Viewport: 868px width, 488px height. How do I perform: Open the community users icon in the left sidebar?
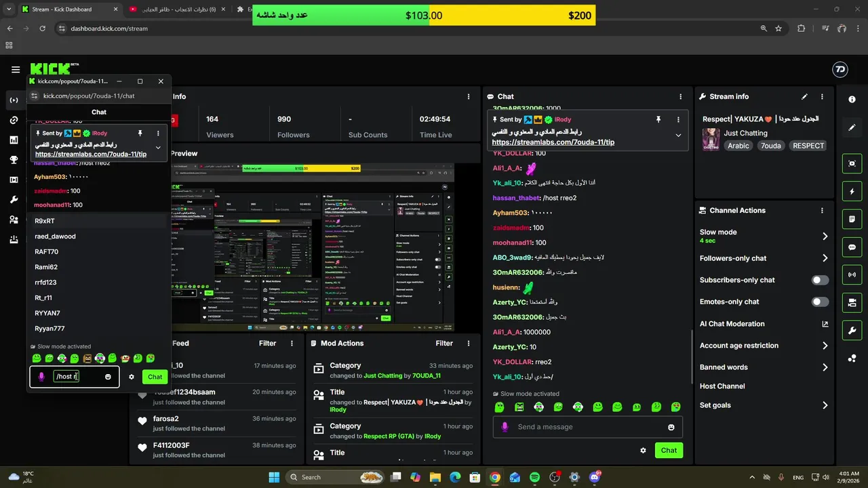14,220
